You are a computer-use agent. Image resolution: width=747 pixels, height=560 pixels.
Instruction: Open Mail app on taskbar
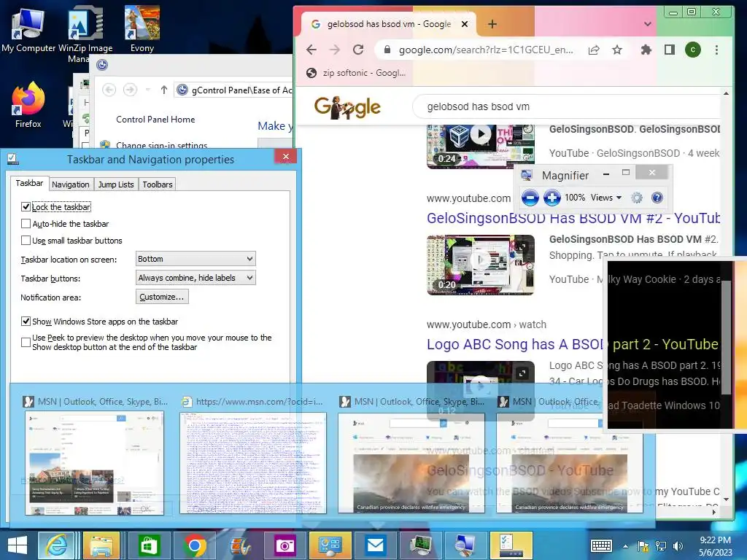376,545
